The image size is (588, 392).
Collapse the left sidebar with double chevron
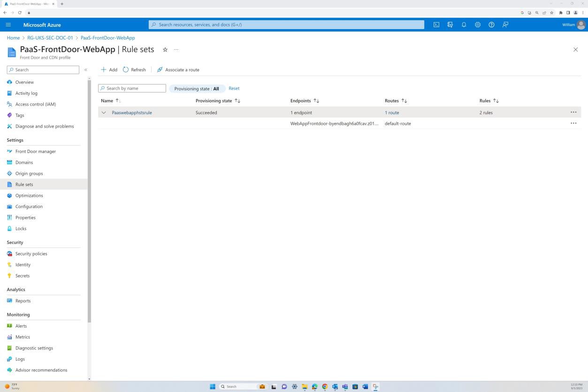(x=86, y=69)
